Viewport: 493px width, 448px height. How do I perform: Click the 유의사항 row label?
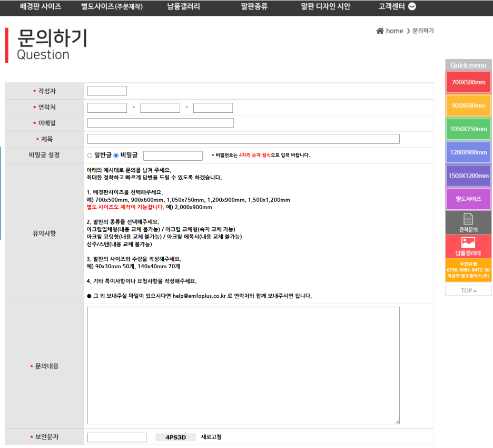click(x=44, y=233)
